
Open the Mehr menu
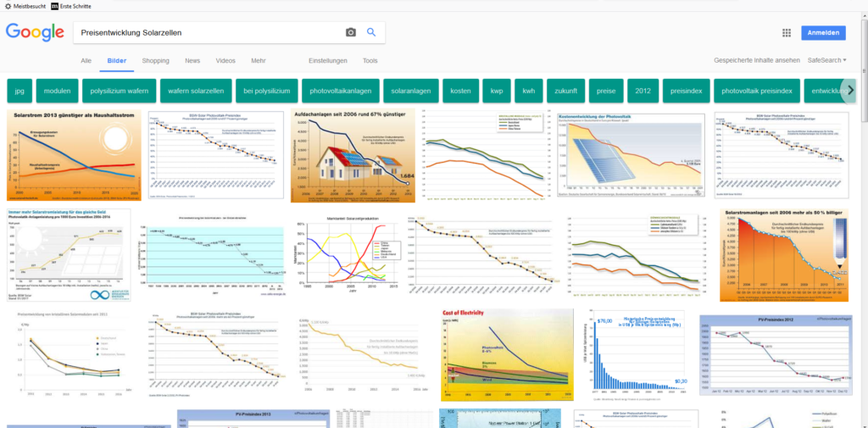pos(258,61)
